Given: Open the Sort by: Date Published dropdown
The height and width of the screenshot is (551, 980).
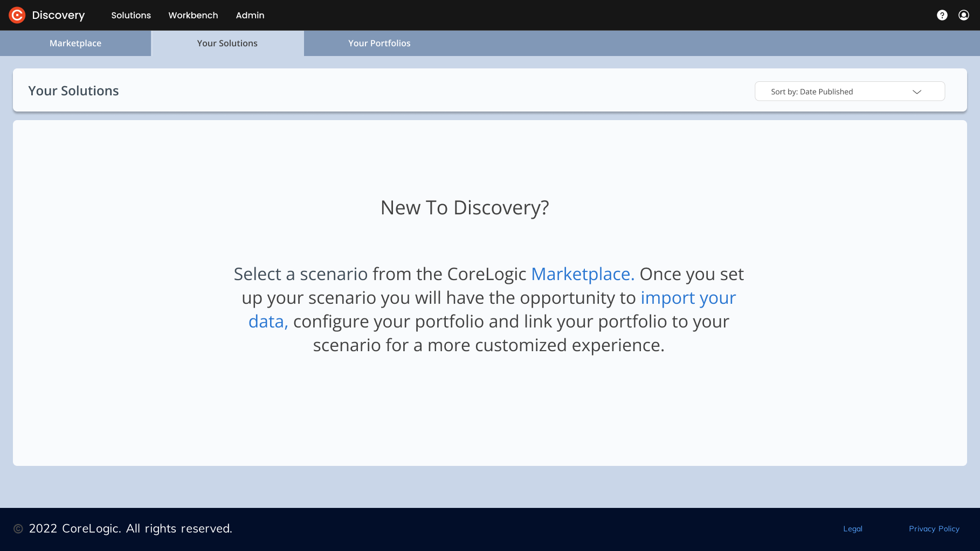Looking at the screenshot, I should point(850,91).
